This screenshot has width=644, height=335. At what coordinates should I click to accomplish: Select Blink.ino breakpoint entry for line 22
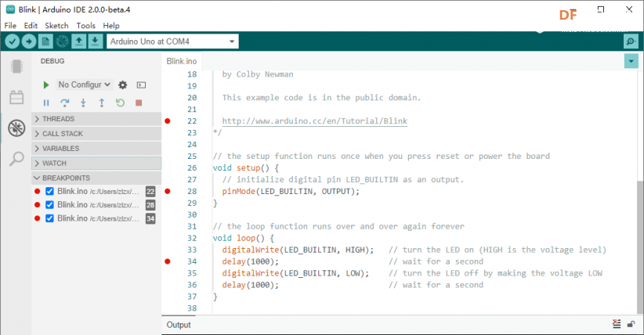point(96,191)
